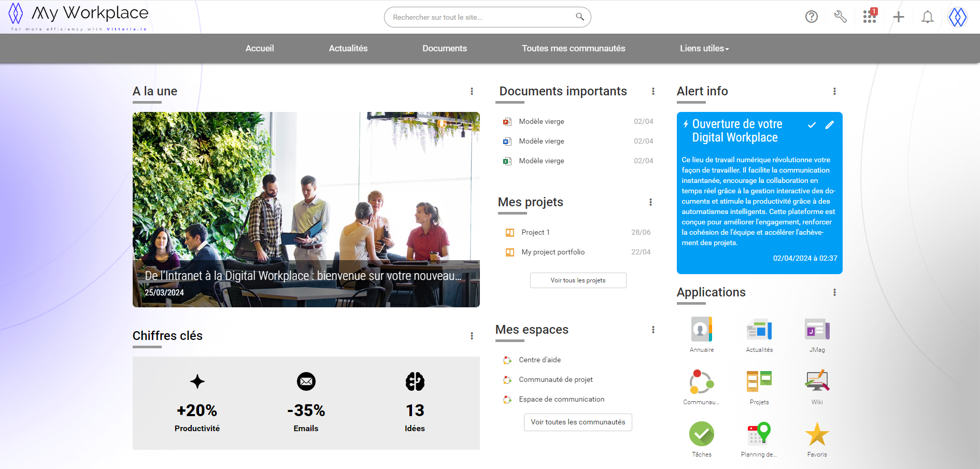Go to the Accueil menu item

[260, 48]
